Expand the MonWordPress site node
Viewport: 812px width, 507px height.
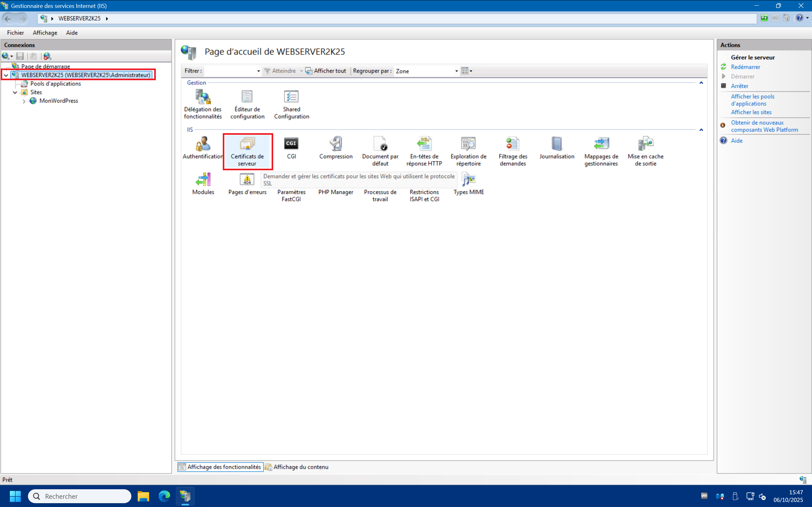[x=24, y=101]
